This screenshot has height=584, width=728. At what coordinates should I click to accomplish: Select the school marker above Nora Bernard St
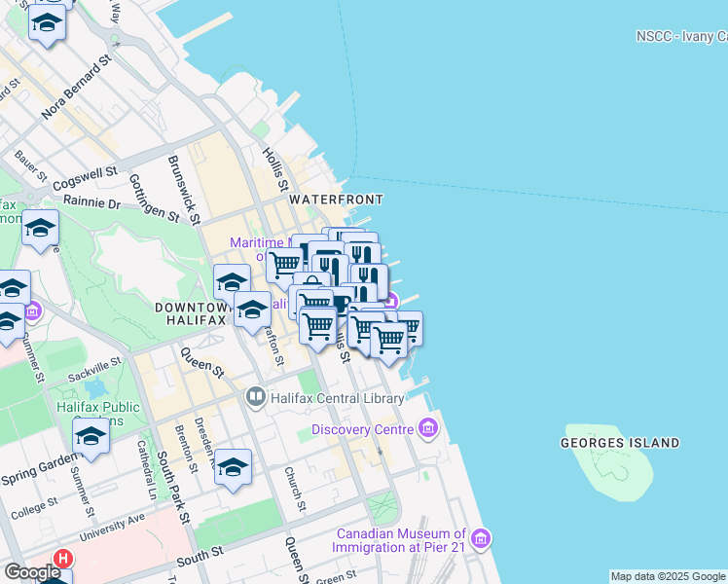click(47, 25)
